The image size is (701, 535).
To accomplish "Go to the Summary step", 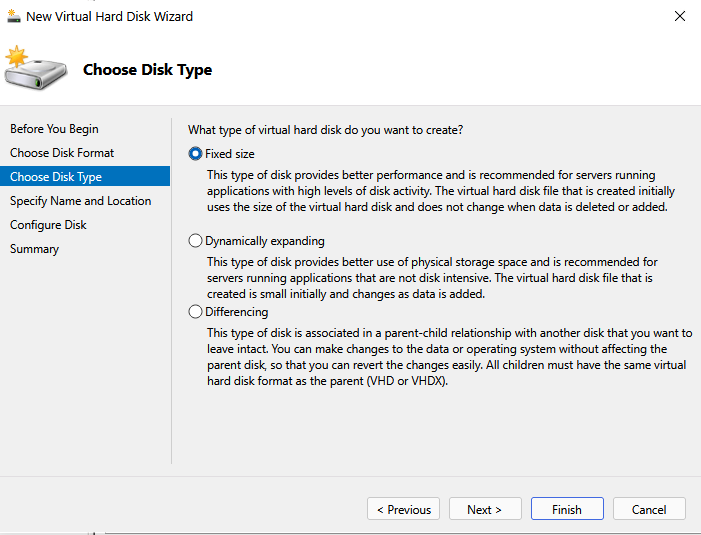I will [34, 249].
